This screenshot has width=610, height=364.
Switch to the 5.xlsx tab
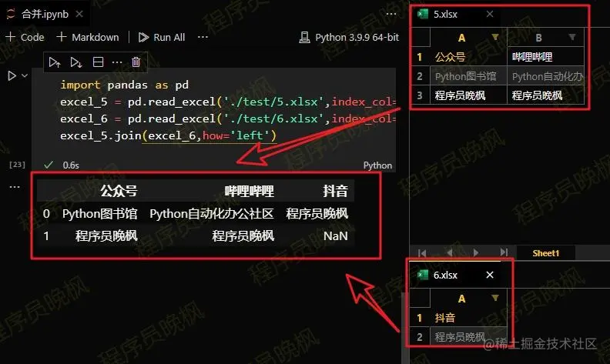click(x=445, y=15)
